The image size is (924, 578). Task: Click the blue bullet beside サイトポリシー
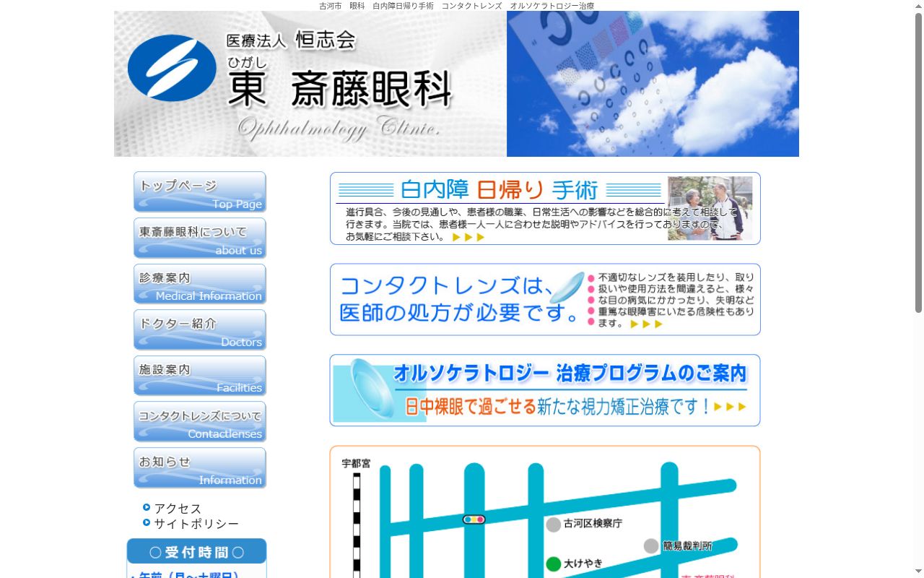pos(147,522)
